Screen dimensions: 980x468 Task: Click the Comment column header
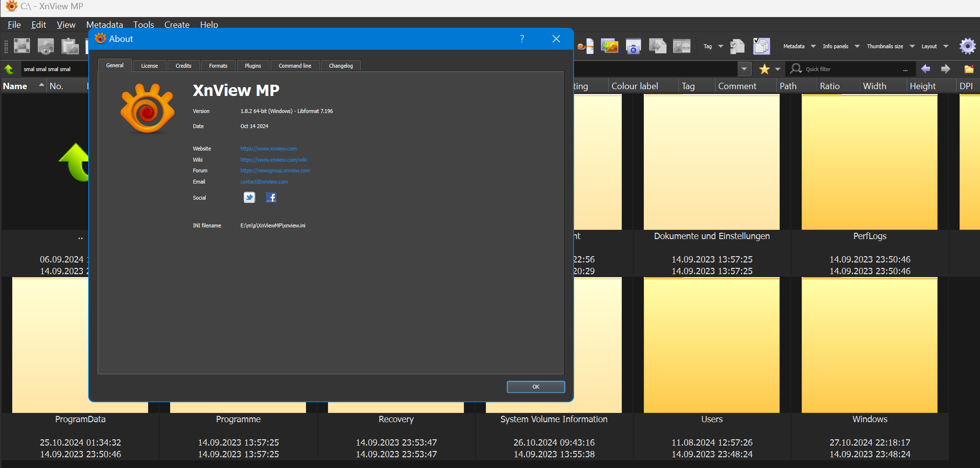coord(746,86)
